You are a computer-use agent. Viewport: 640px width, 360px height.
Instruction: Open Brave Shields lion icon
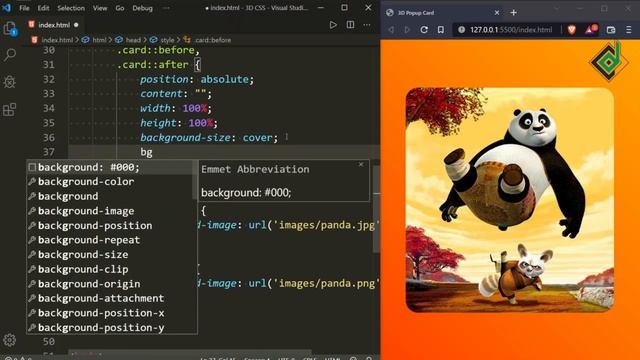pyautogui.click(x=571, y=29)
